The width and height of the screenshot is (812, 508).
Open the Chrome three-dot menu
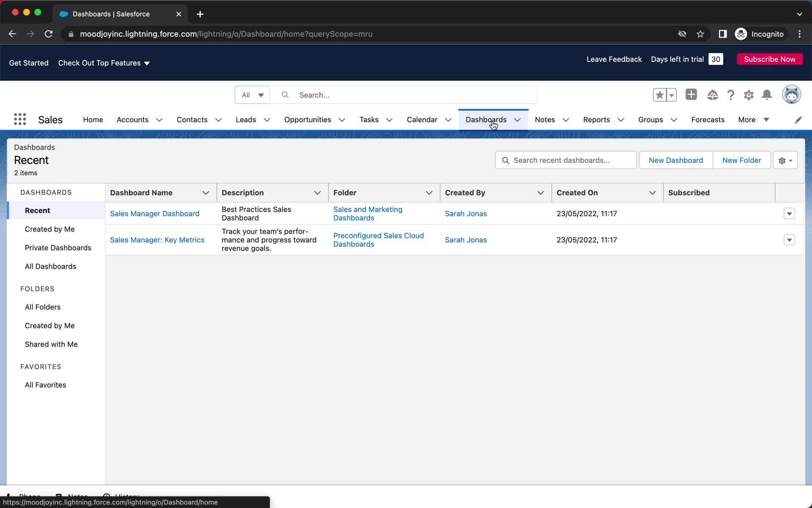[x=799, y=34]
